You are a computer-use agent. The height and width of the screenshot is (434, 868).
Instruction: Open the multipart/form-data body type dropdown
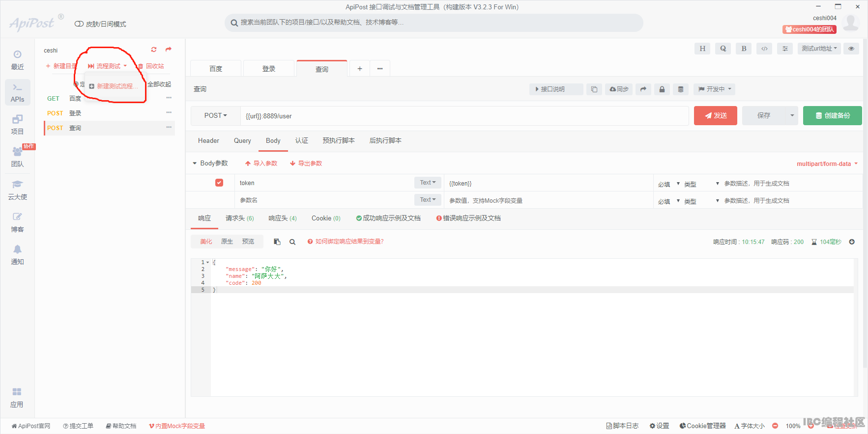tap(827, 163)
